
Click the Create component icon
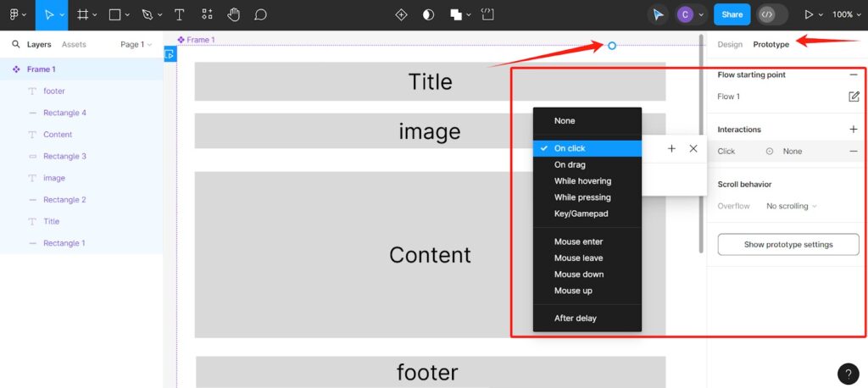pos(401,15)
